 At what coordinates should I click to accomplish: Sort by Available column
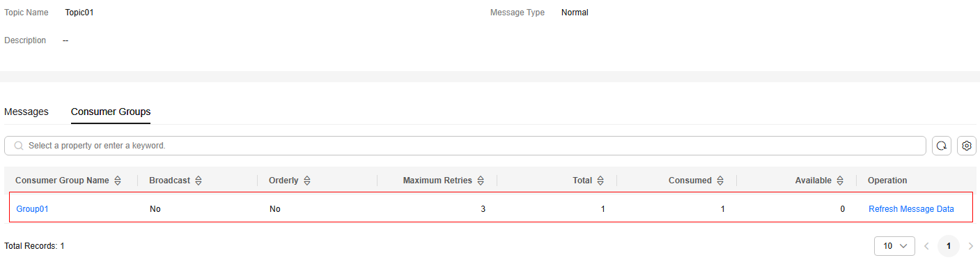tap(841, 181)
